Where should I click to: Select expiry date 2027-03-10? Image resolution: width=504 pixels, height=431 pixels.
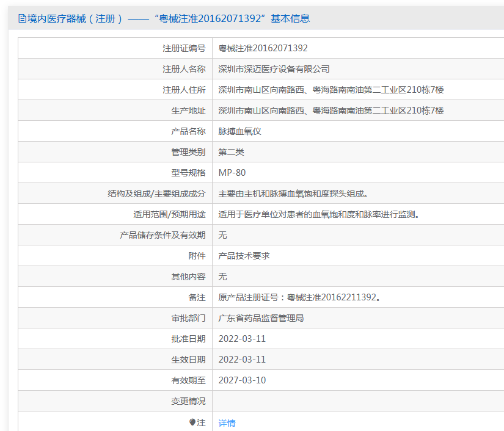coord(242,380)
